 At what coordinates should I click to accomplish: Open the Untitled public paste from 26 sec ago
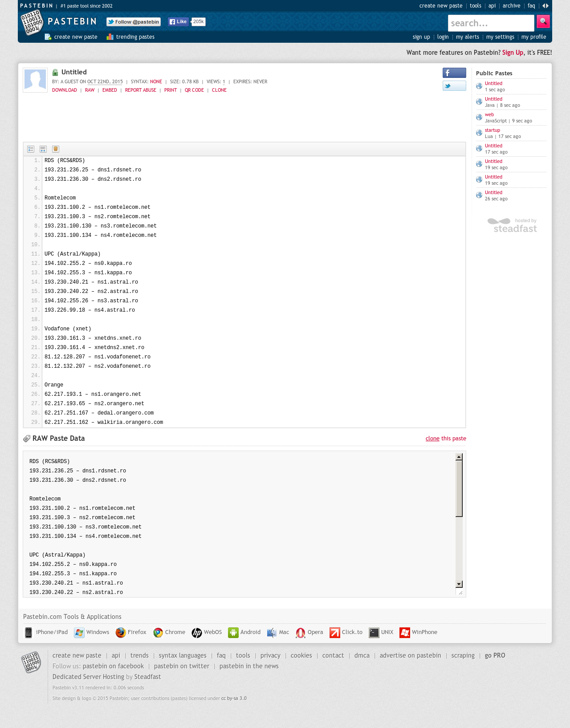493,192
